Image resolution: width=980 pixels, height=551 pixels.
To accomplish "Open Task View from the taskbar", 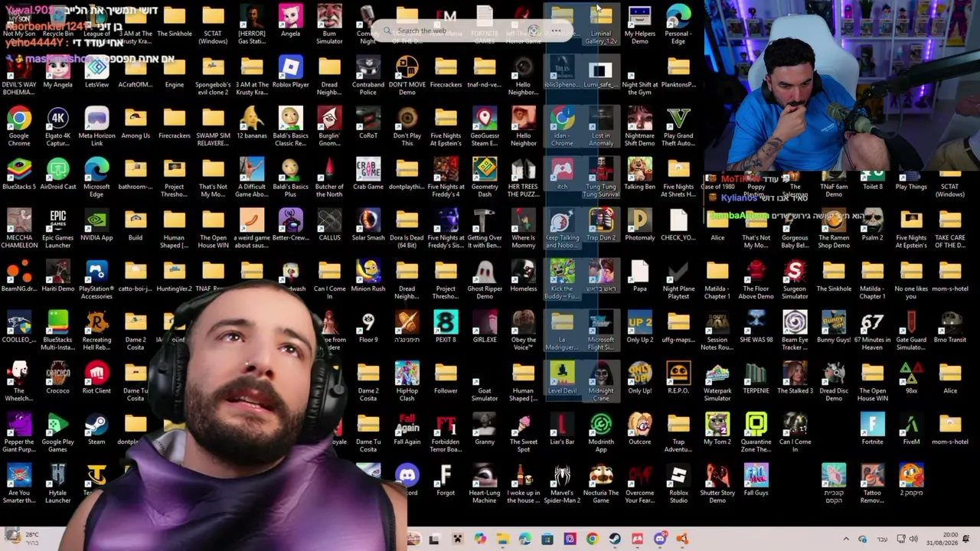I will (434, 540).
